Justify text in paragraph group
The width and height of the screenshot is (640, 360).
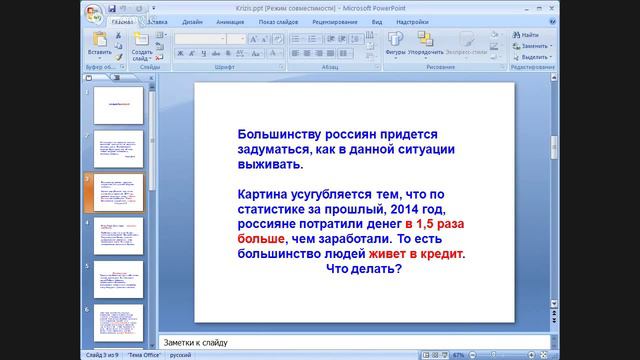331,53
